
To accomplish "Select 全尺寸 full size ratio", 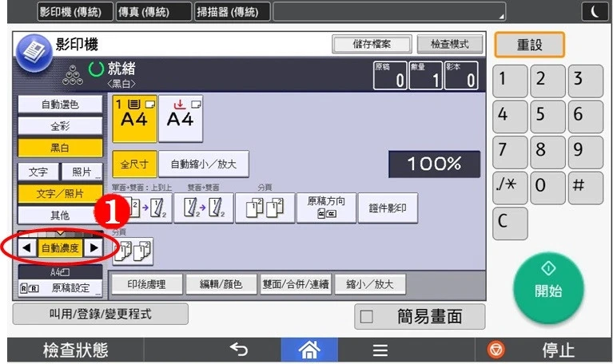I will point(134,164).
